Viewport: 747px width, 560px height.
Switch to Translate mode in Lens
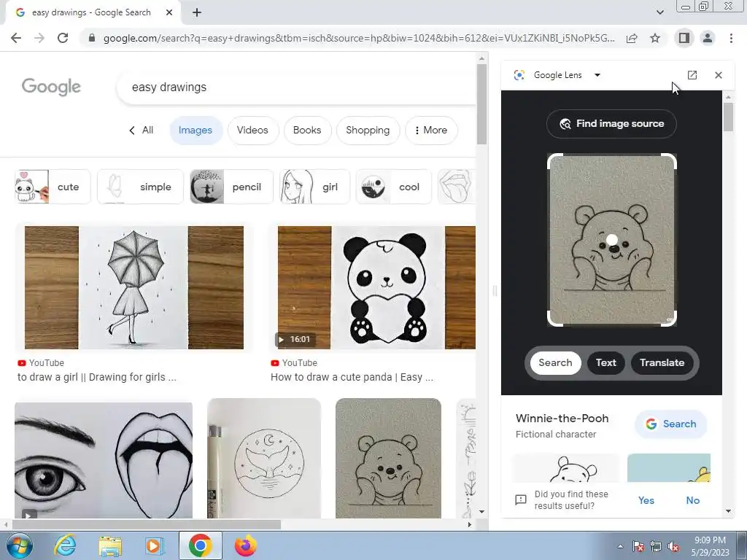click(x=662, y=363)
